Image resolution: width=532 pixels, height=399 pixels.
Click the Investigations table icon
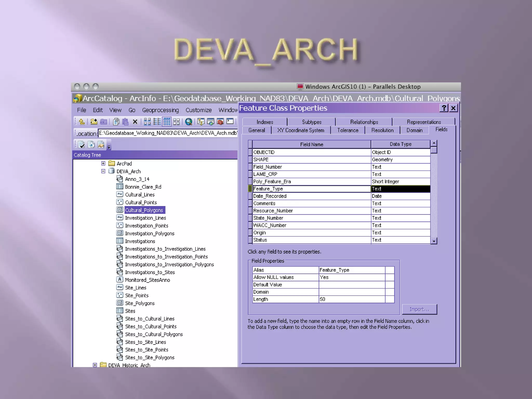point(120,241)
